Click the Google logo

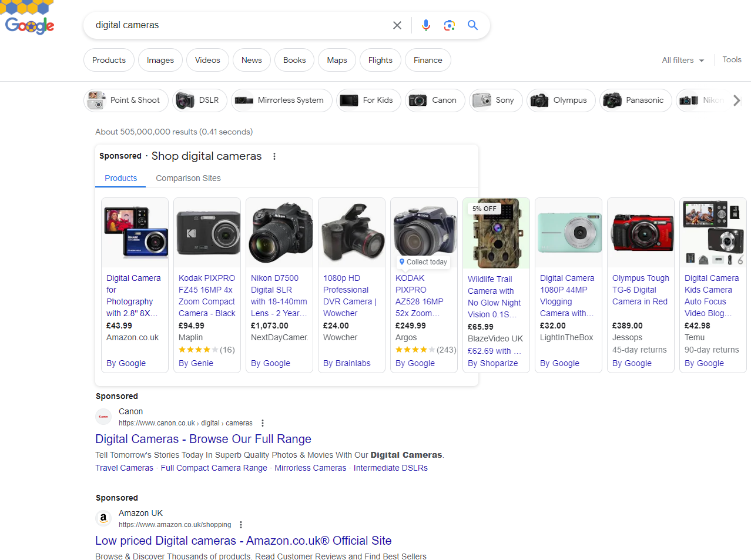29,25
